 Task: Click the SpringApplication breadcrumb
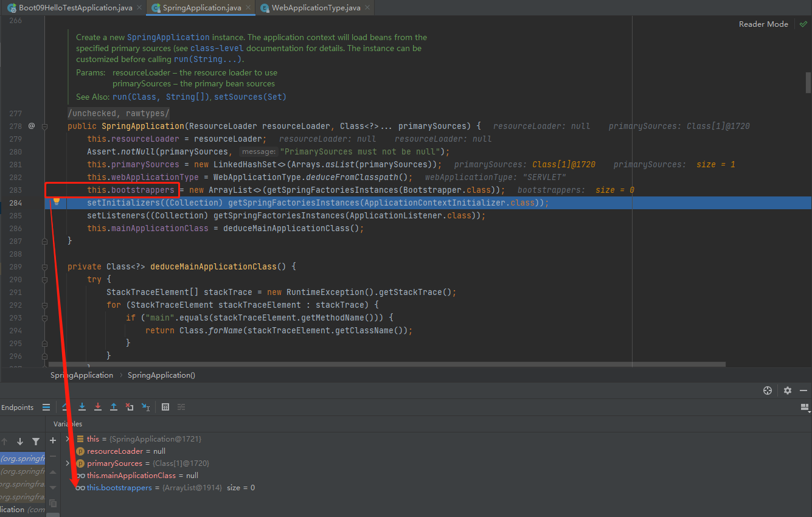(82, 375)
